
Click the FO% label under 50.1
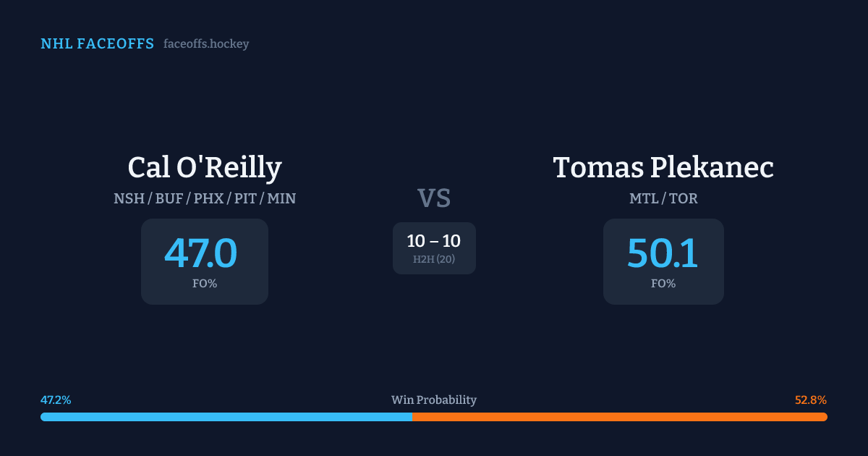point(663,284)
